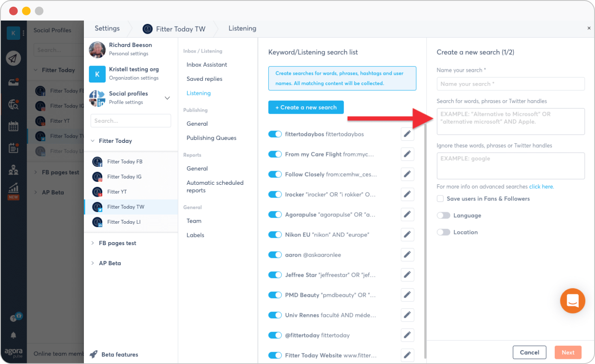Open the paper plane publish icon

13,58
